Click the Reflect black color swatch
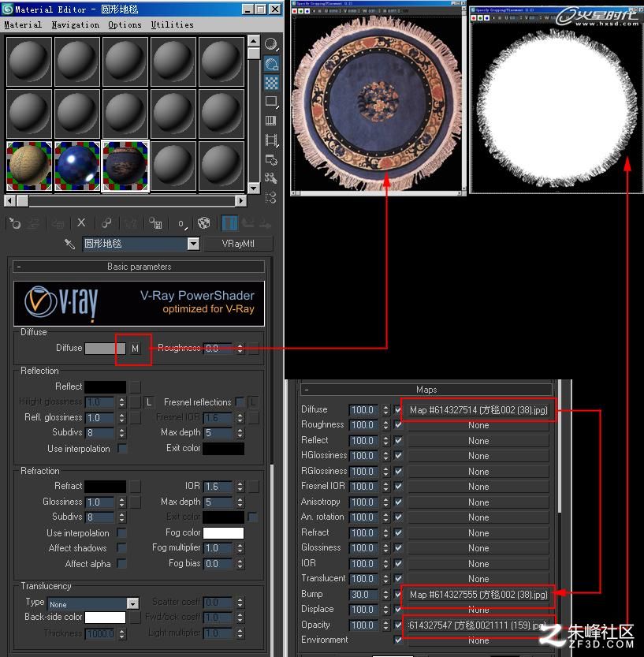Screen dimensions: 644x657 coord(105,386)
